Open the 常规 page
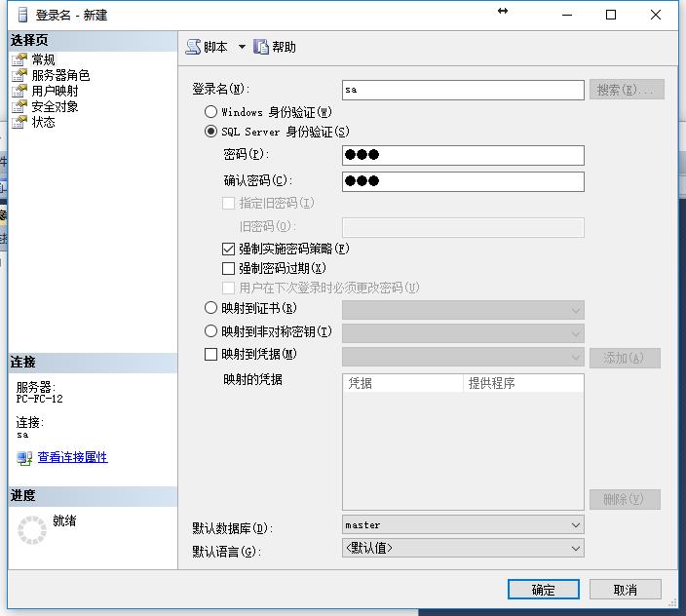Screen dimensions: 686x616 43,59
